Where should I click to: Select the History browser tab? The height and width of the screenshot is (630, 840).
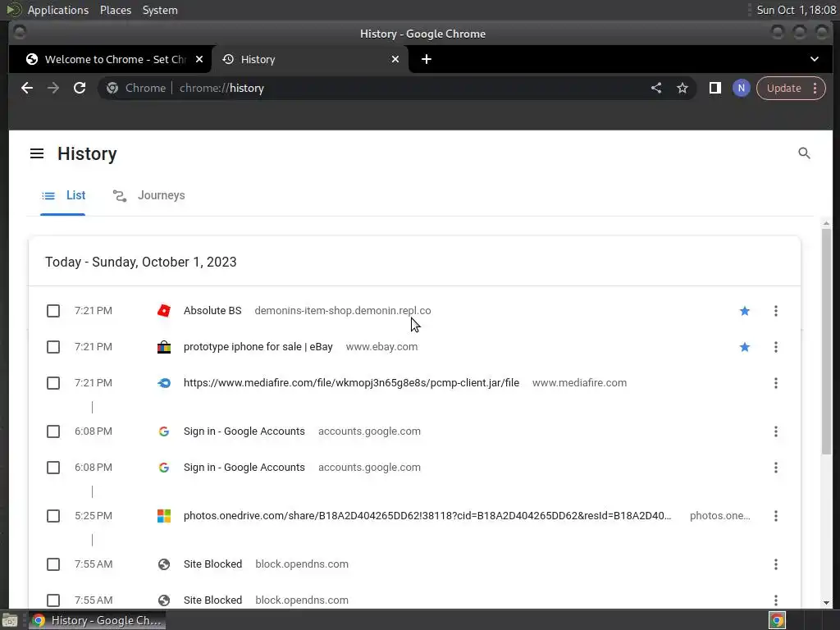click(311, 59)
